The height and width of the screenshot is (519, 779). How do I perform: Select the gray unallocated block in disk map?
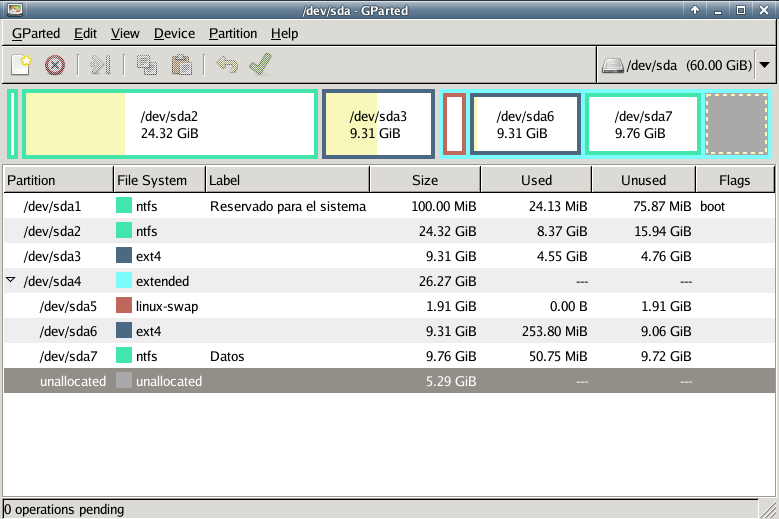(x=736, y=124)
